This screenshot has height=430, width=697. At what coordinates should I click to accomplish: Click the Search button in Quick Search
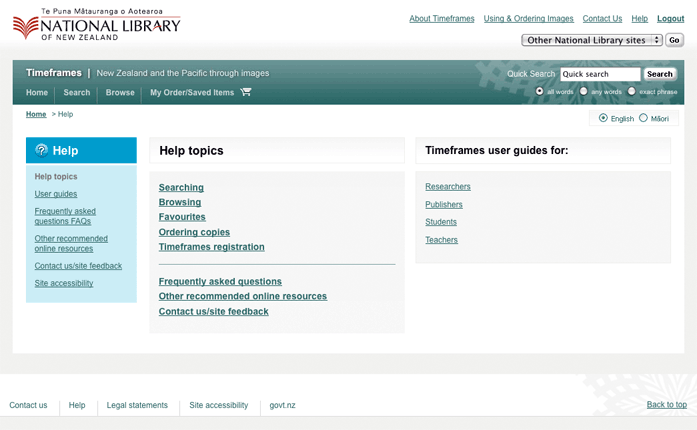tap(660, 74)
